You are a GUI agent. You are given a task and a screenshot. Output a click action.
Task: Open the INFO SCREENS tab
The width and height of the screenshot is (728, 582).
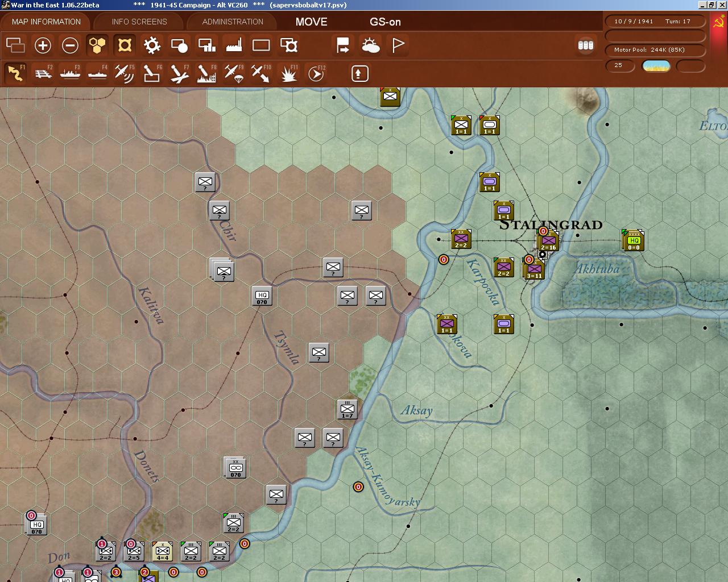139,22
